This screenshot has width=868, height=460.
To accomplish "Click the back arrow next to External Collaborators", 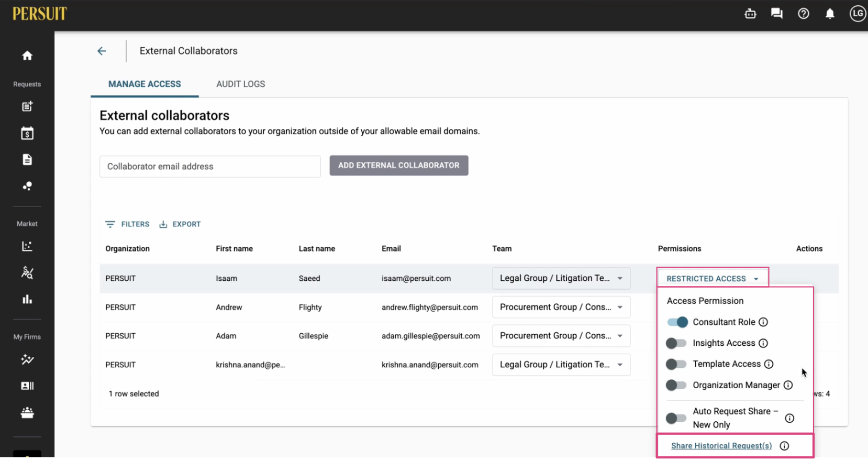I will coord(102,51).
